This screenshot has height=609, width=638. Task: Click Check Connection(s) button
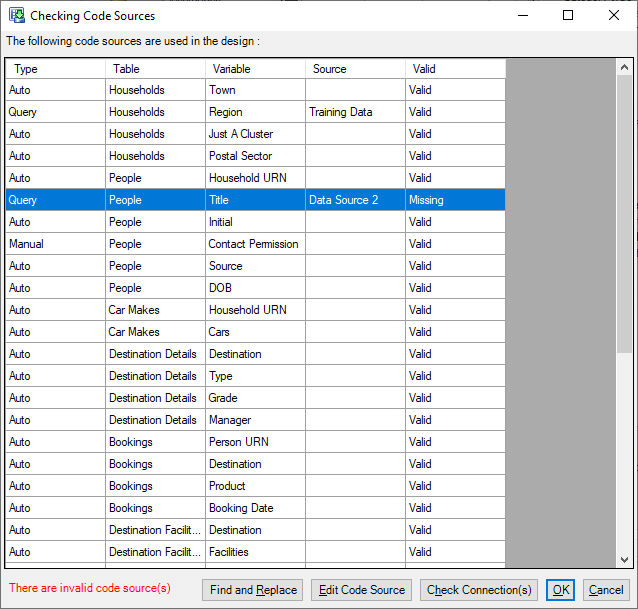[x=479, y=590]
